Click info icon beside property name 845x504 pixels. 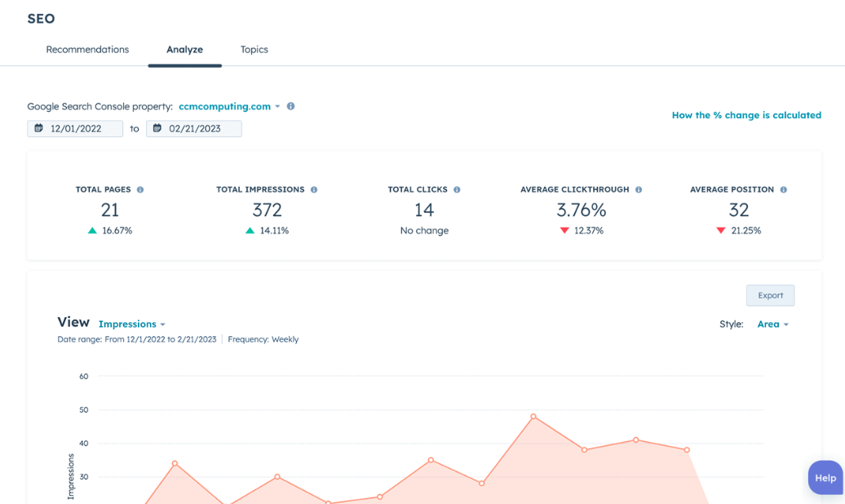pos(290,106)
